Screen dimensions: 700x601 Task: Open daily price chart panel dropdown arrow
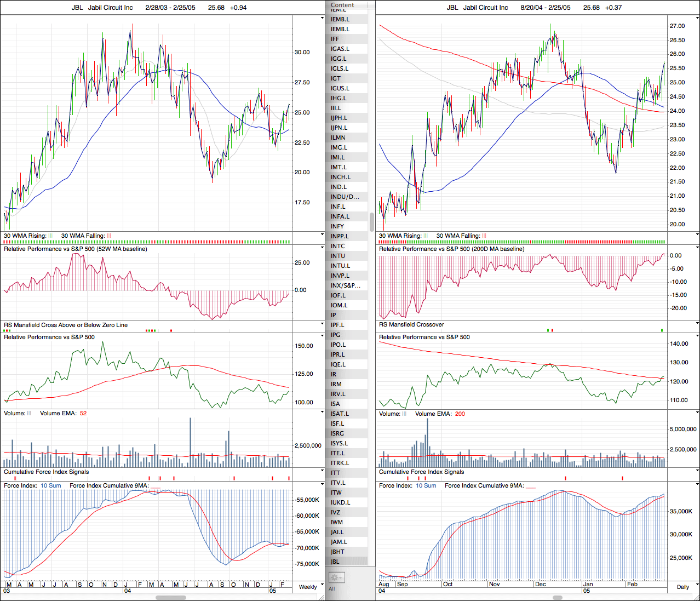(697, 18)
